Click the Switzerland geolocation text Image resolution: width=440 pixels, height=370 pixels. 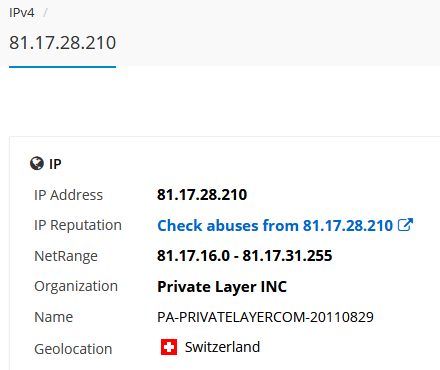(222, 347)
